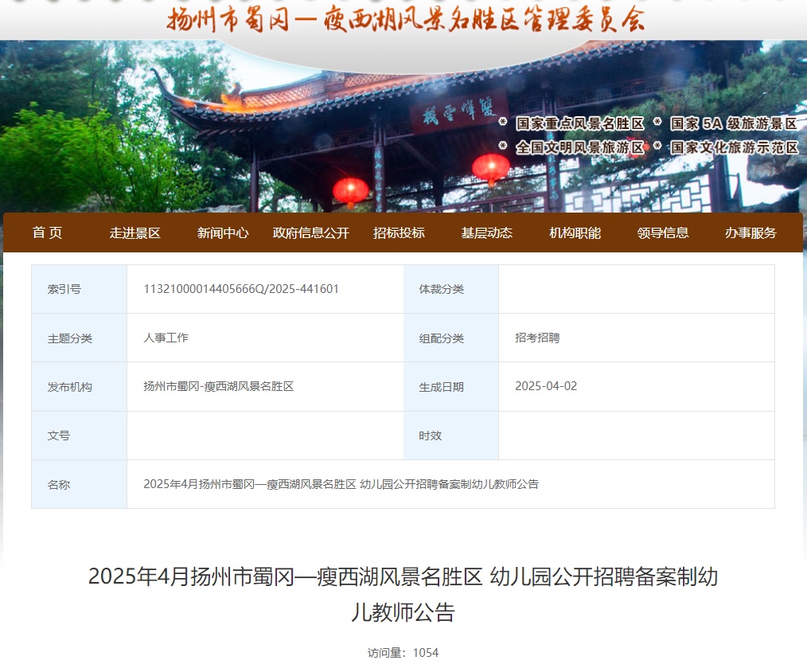The height and width of the screenshot is (672, 807).
Task: Click the 国家 5A 级旅游景区 banner text
Action: click(733, 123)
